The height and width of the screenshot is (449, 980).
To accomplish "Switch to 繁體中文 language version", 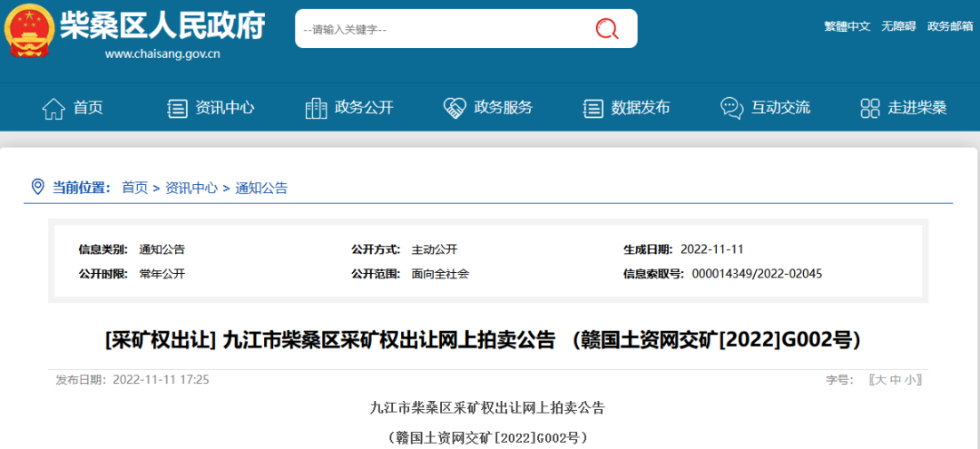I will click(847, 26).
